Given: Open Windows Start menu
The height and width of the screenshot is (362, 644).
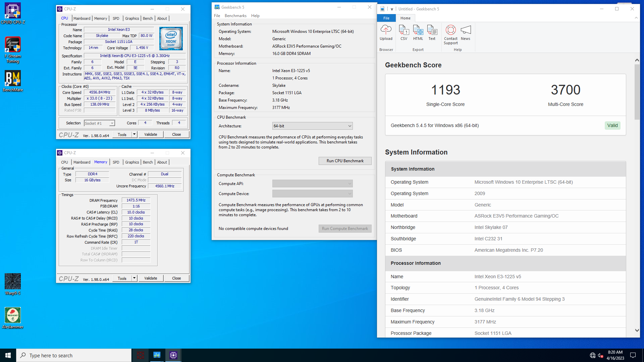Looking at the screenshot, I should point(8,355).
